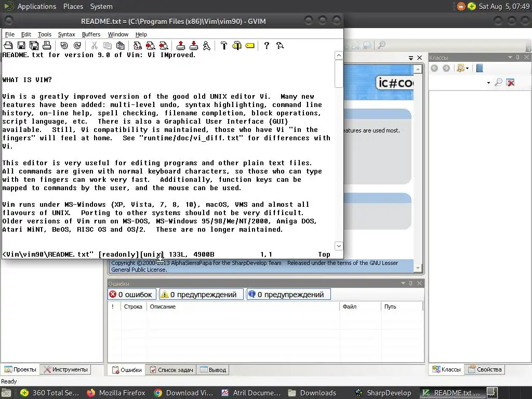Click the Redo icon in GVIM
532x399 pixels.
point(77,46)
